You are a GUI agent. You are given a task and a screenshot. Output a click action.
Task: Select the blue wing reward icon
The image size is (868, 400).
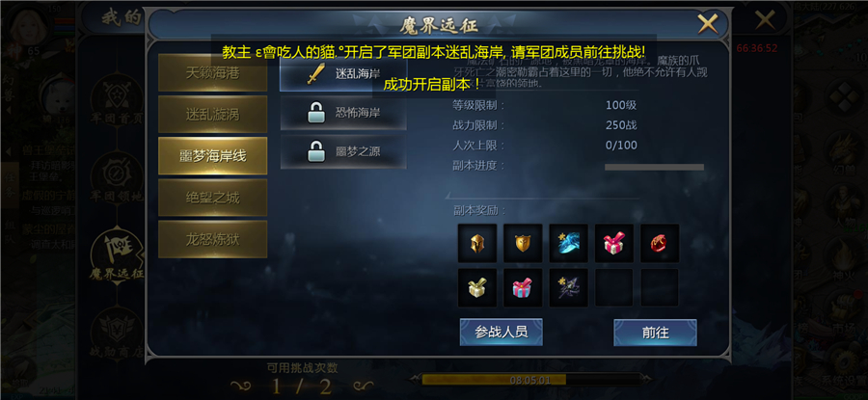(x=568, y=243)
